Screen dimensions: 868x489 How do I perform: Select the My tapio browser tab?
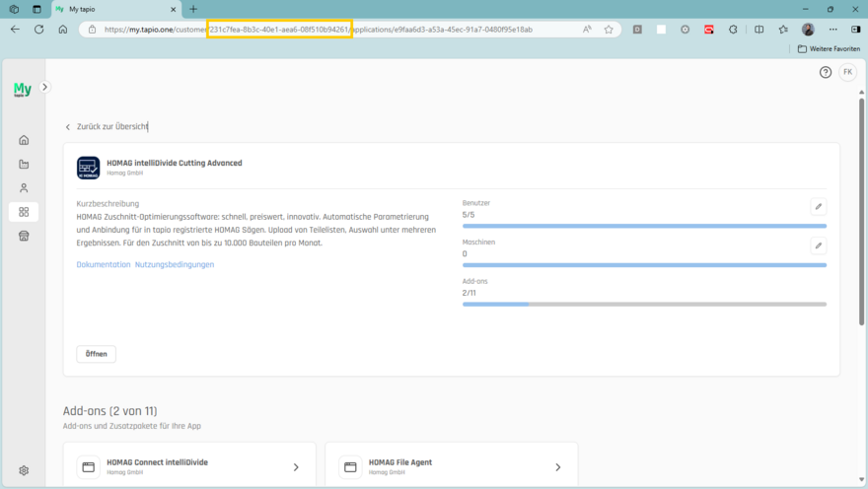tap(116, 10)
